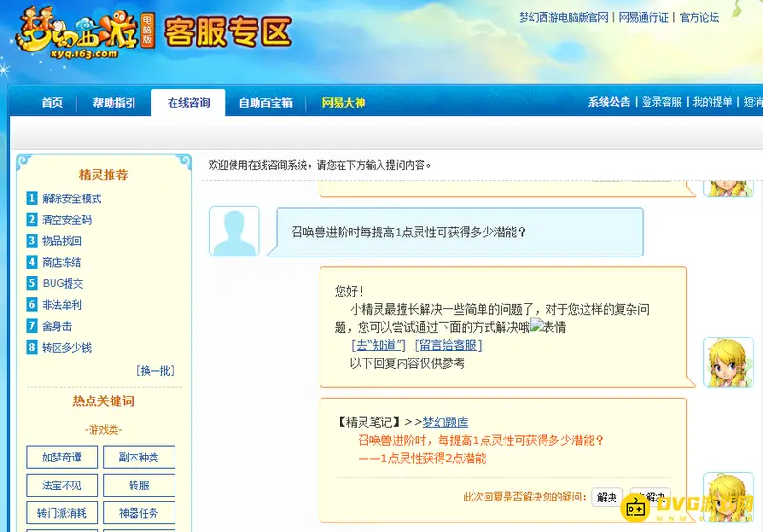Click the broken 表情 image in the reply
The width and height of the screenshot is (763, 532).
(547, 327)
